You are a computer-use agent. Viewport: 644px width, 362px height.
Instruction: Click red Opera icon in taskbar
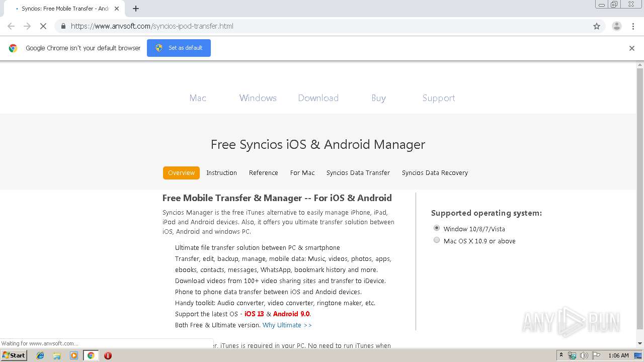[x=108, y=355]
